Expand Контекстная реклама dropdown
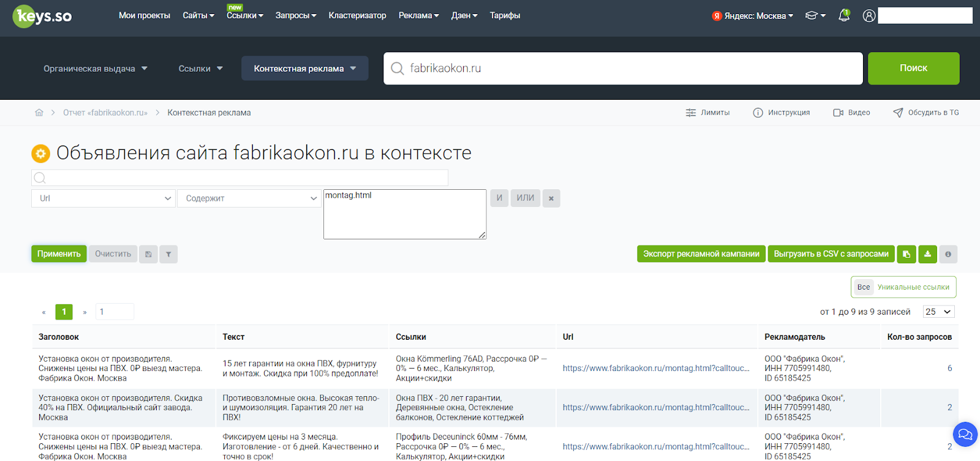Viewport: 980px width, 461px height. click(x=305, y=69)
